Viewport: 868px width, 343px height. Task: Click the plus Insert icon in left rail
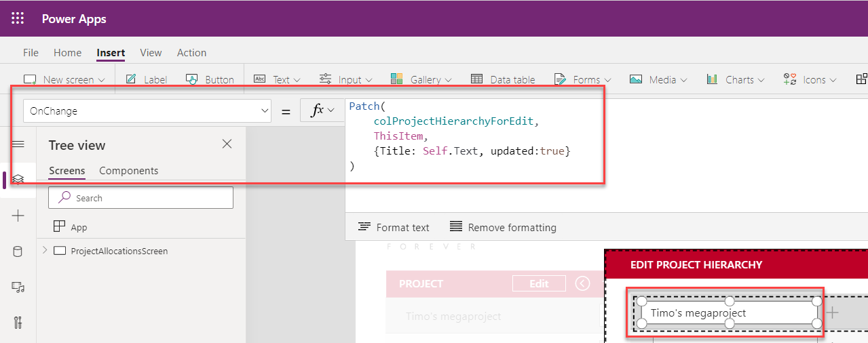[18, 216]
